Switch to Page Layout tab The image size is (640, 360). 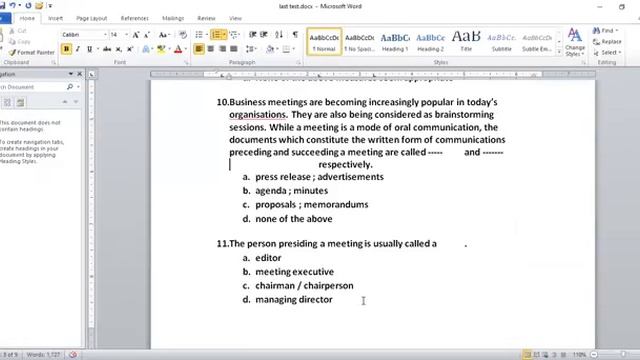click(x=91, y=18)
